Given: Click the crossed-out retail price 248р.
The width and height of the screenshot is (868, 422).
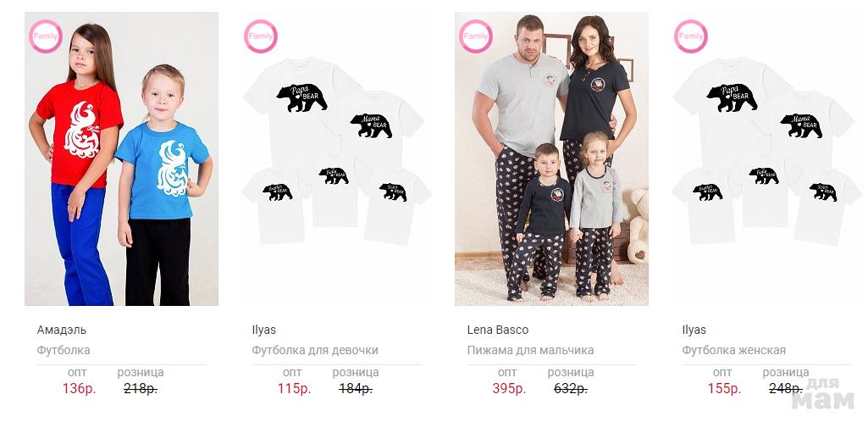Looking at the screenshot, I should 786,389.
